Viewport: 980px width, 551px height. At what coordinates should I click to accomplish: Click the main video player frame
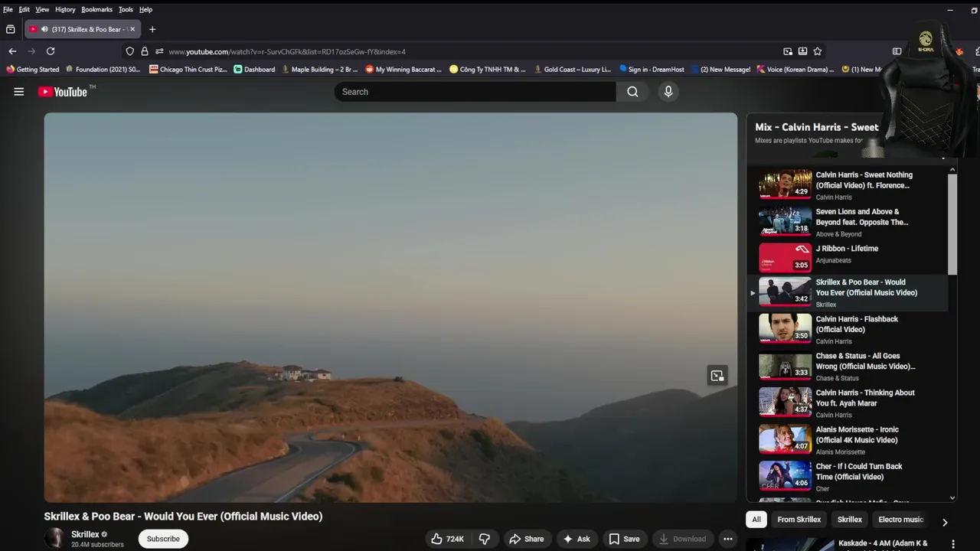click(390, 308)
